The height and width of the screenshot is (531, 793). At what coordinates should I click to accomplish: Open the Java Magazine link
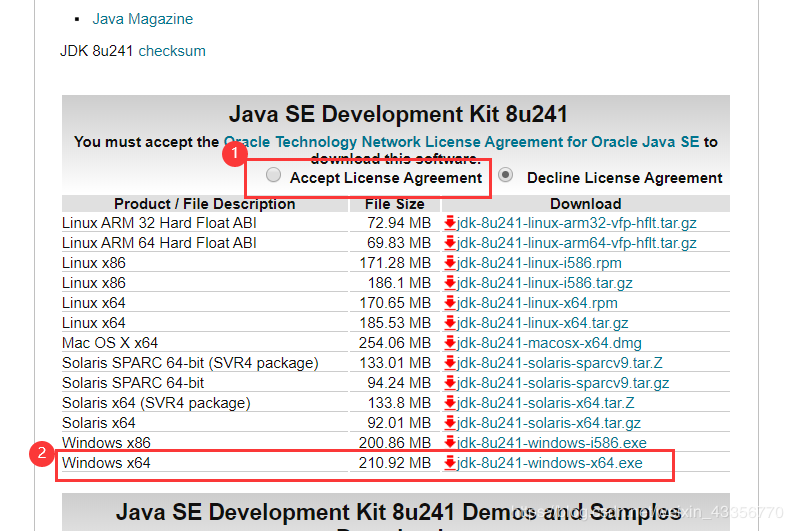click(143, 19)
